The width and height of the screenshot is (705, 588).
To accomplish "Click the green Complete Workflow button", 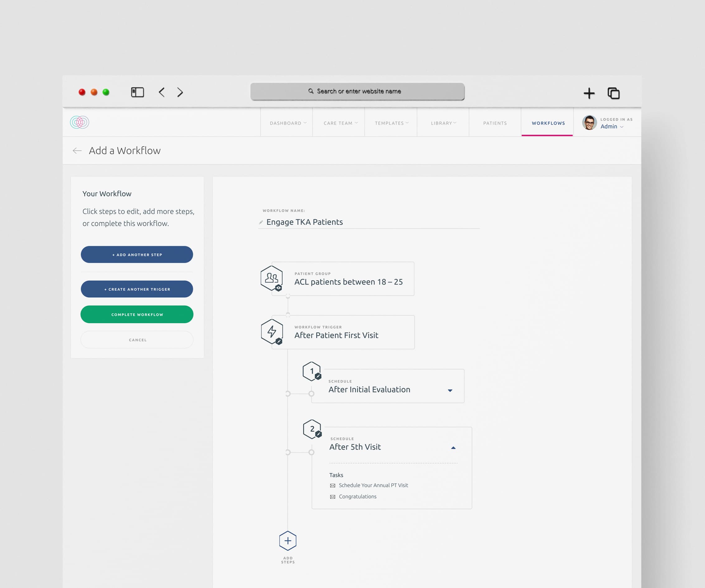I will [x=137, y=314].
